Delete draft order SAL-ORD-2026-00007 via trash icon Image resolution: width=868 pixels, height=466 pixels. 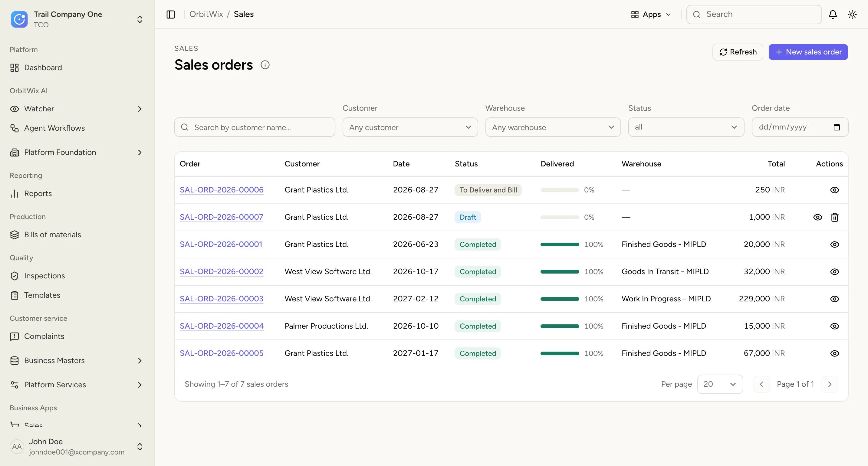click(x=835, y=217)
